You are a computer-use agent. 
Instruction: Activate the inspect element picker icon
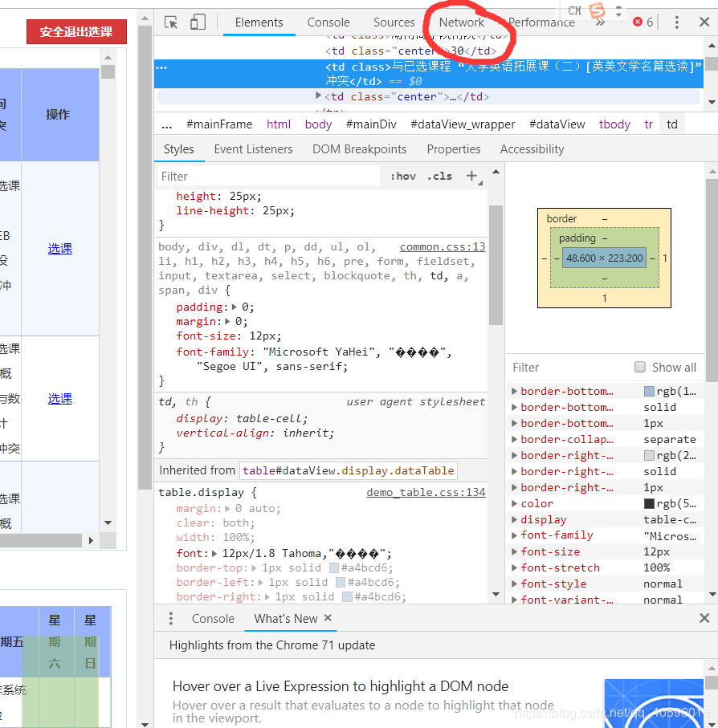point(171,22)
